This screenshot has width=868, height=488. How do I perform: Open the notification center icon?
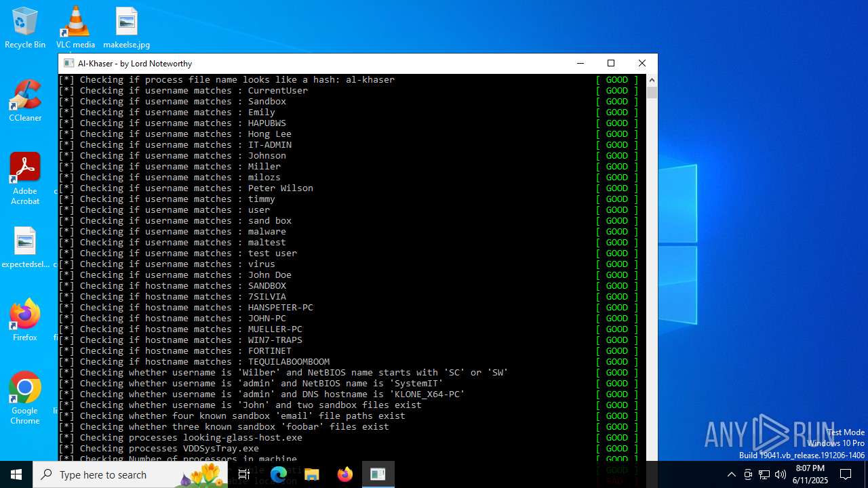point(846,474)
